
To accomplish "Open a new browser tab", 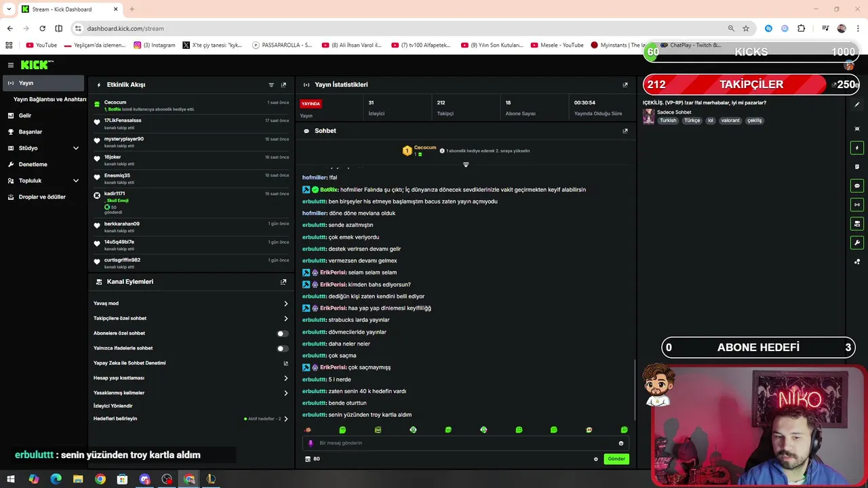I will [132, 9].
